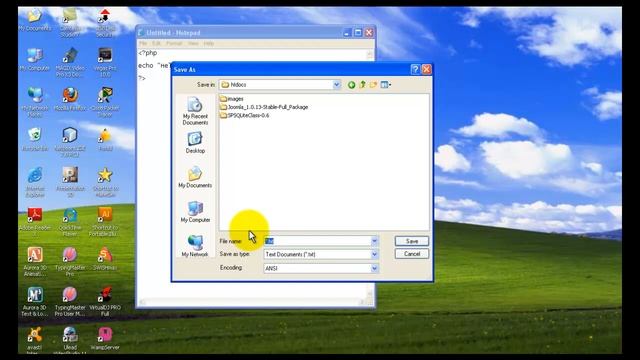Screen dimensions: 640x360
Task: Expand the File name dropdown arrow
Action: tap(374, 241)
